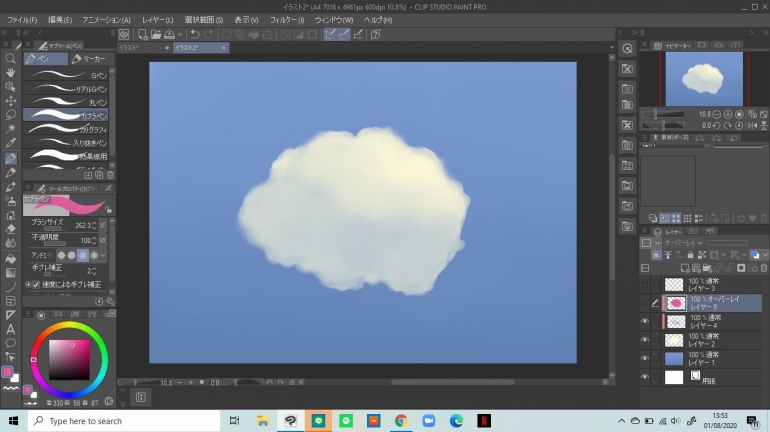
Task: Select the 丸ペン brush
Action: pyautogui.click(x=65, y=102)
